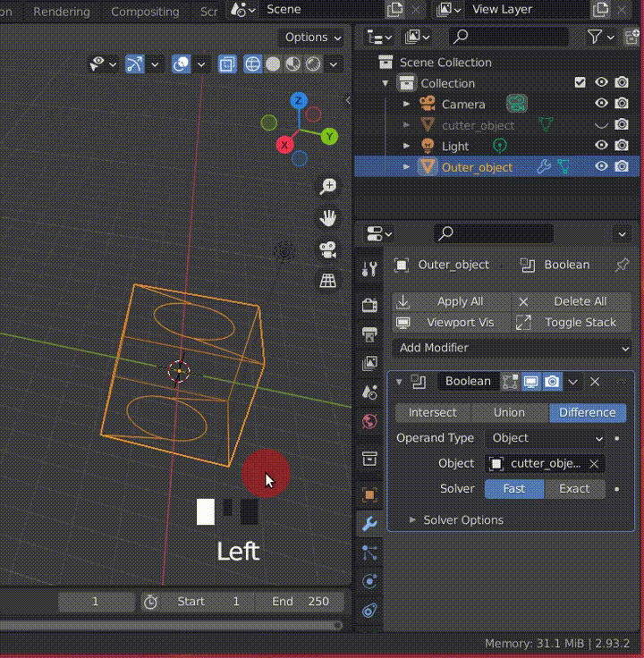Create new scene with copy icon
This screenshot has height=658, width=644.
pos(395,10)
